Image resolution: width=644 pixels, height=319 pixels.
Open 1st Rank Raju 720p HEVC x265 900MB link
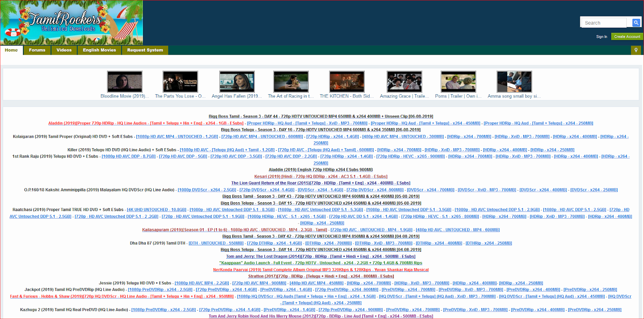point(411,156)
